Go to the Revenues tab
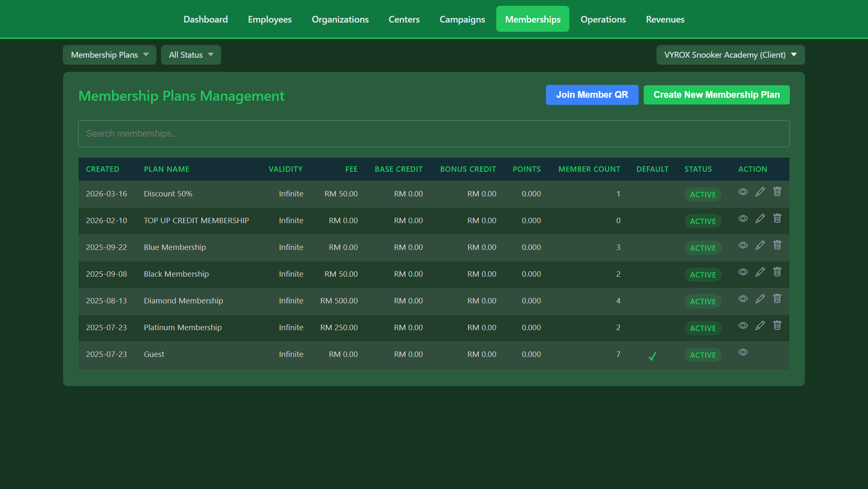Image resolution: width=868 pixels, height=489 pixels. [x=665, y=19]
